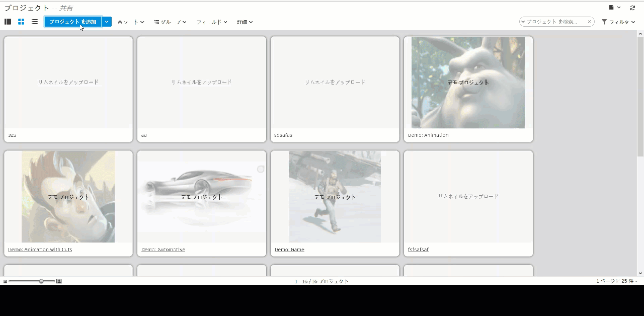644x316 pixels.
Task: Expand the フィールド dropdown
Action: 211,22
